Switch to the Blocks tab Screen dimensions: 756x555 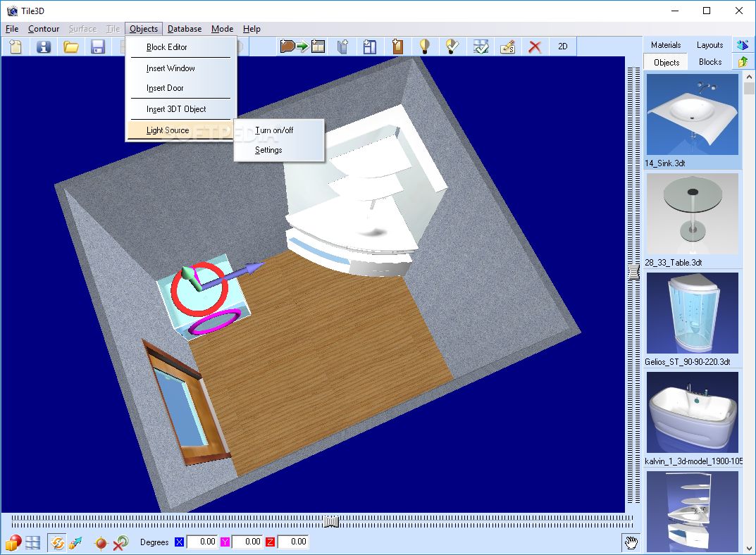click(x=710, y=62)
